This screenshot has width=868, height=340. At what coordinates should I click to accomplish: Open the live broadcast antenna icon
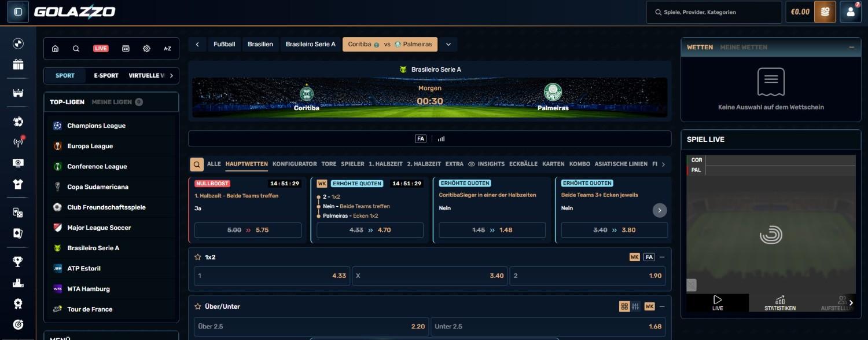pyautogui.click(x=18, y=142)
